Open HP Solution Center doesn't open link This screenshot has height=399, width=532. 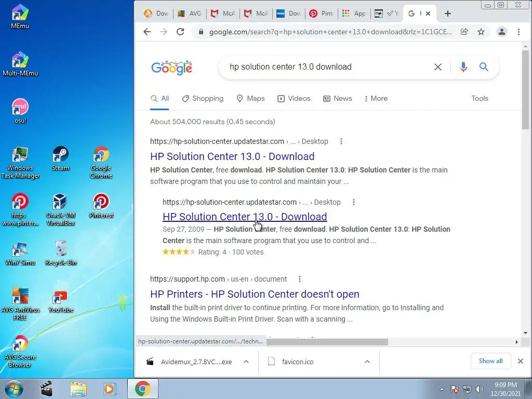[x=255, y=294]
